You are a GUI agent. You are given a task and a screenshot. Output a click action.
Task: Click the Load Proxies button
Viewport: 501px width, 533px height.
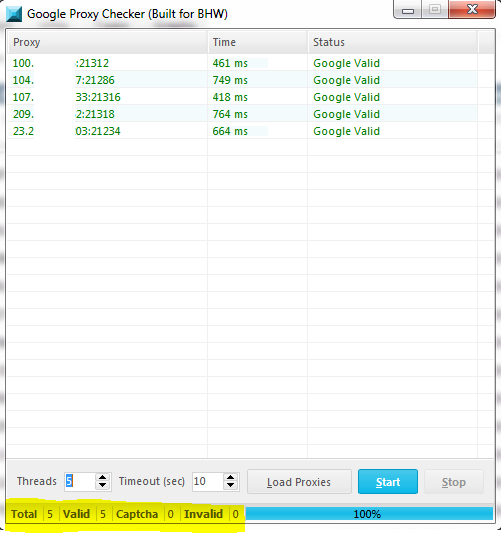click(x=299, y=482)
